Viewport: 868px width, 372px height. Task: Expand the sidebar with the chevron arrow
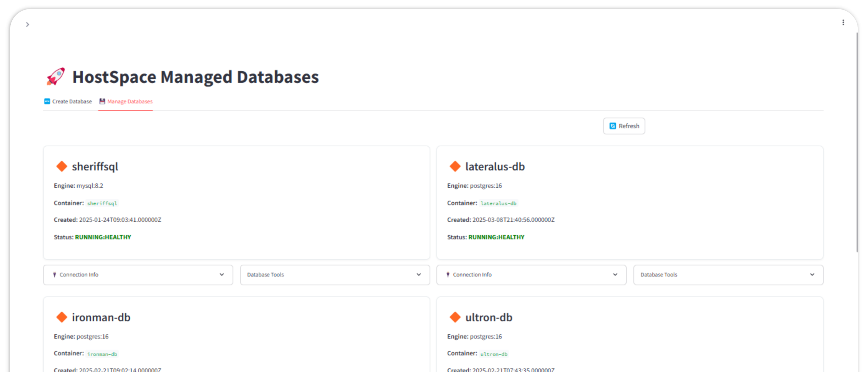coord(28,25)
